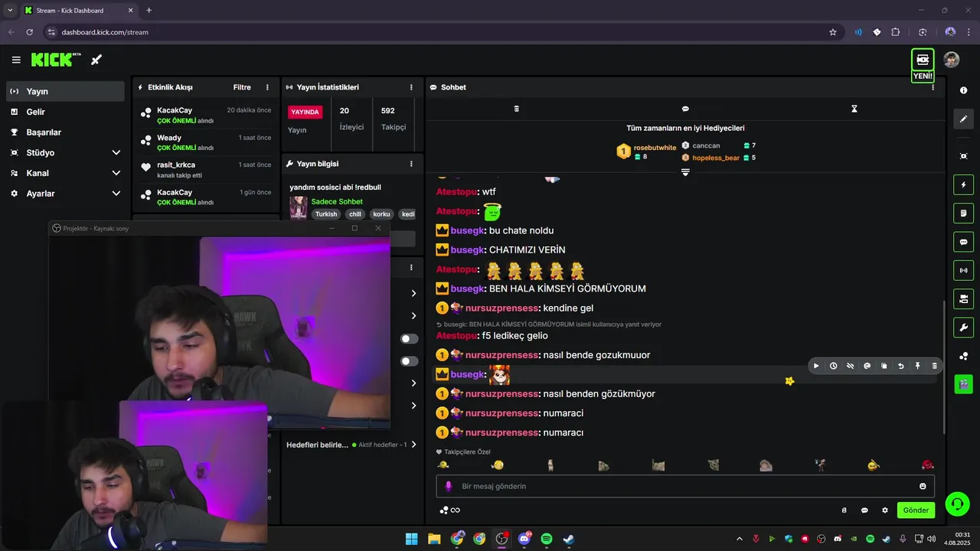Open Discord from the Windows taskbar
The height and width of the screenshot is (551, 980).
(524, 539)
